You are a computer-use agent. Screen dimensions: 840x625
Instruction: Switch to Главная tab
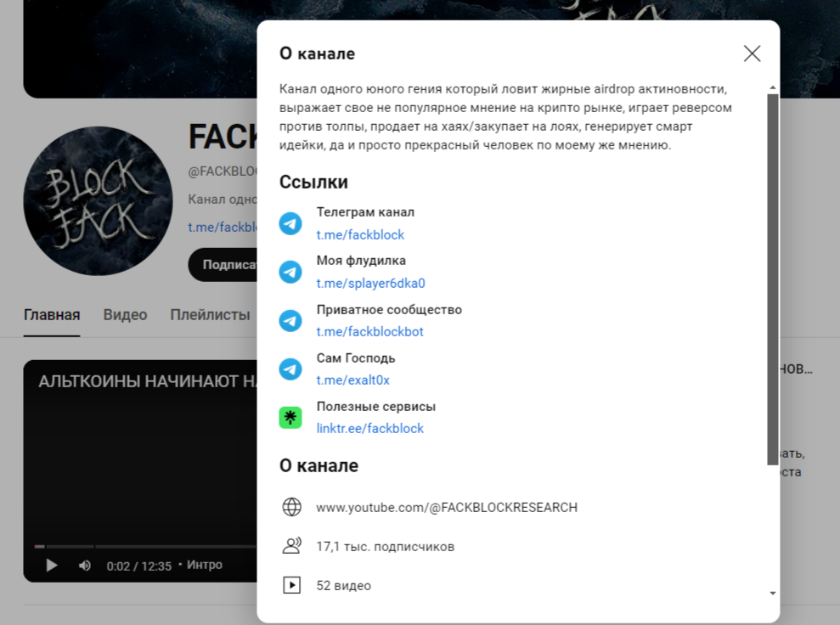[52, 314]
